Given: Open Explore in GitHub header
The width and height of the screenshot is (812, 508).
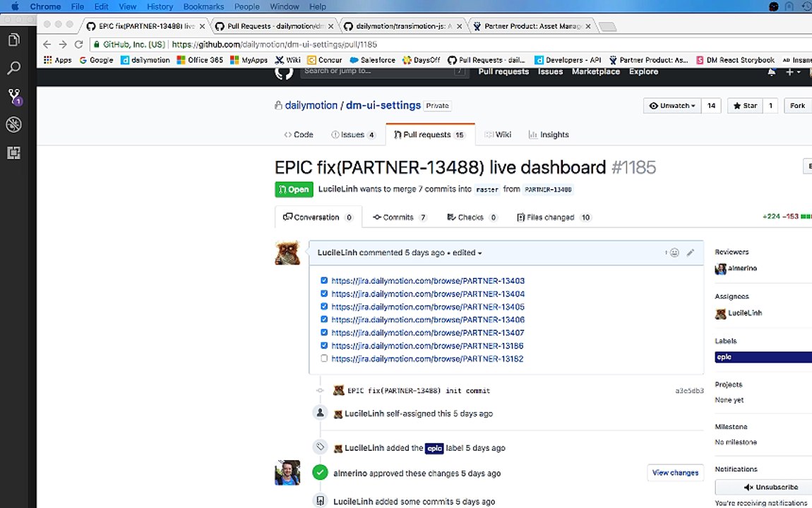Looking at the screenshot, I should (644, 71).
